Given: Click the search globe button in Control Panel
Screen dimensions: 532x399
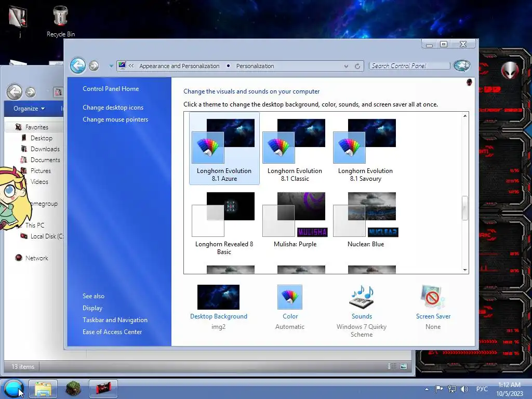Looking at the screenshot, I should [x=462, y=65].
